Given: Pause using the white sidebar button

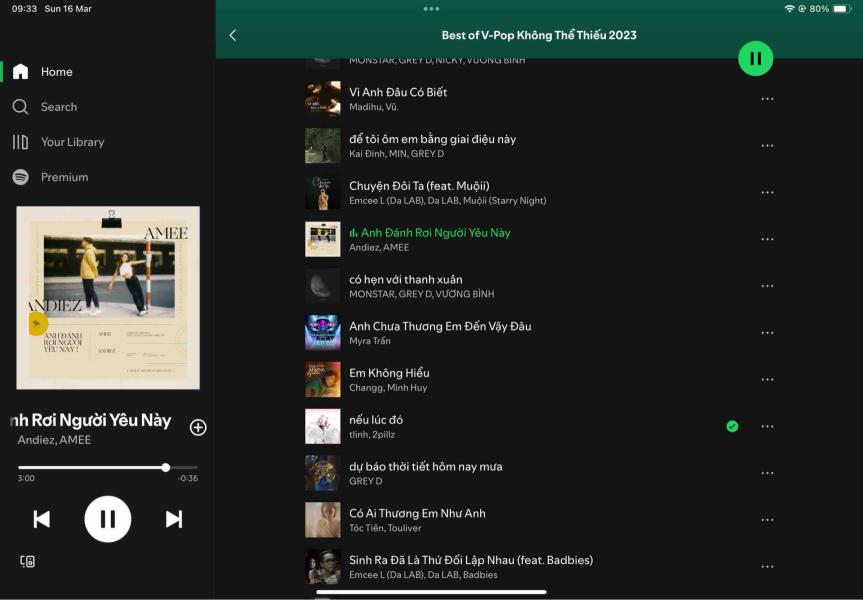Looking at the screenshot, I should pyautogui.click(x=108, y=519).
